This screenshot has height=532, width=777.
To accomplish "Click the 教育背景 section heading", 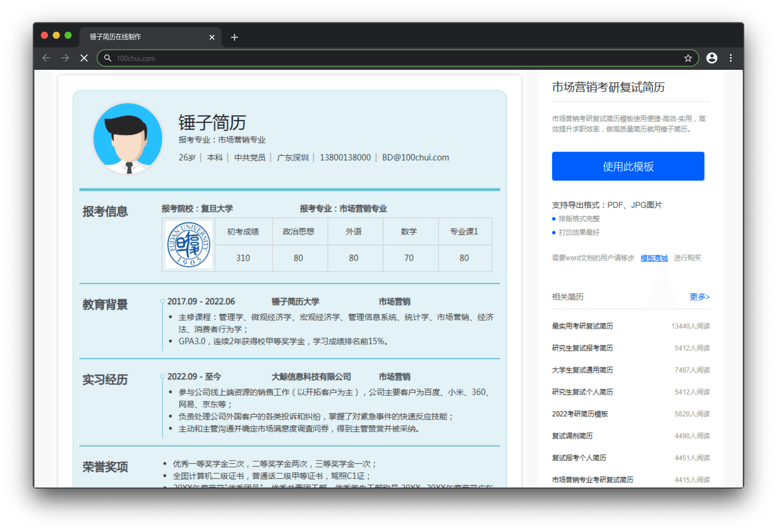I will 105,304.
